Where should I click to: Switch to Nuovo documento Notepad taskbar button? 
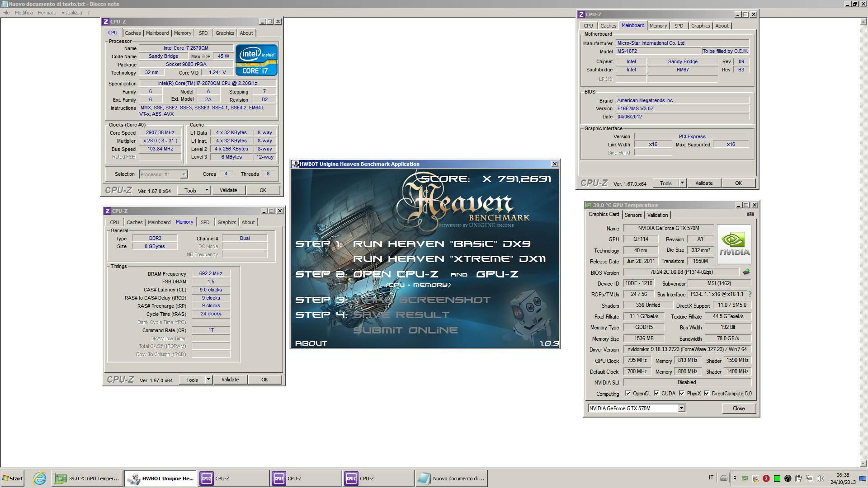pos(451,478)
